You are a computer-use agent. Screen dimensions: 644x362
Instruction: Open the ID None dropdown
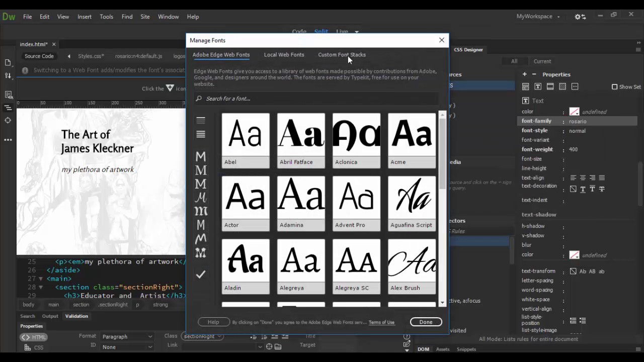(x=127, y=347)
